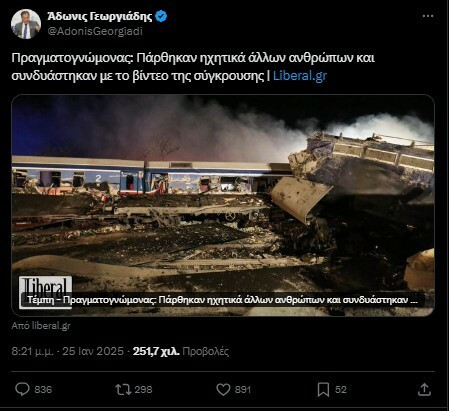Click the 8:21 μ.μ. 25 Ιαν 2025 timestamp
This screenshot has height=411, width=449.
pos(67,351)
